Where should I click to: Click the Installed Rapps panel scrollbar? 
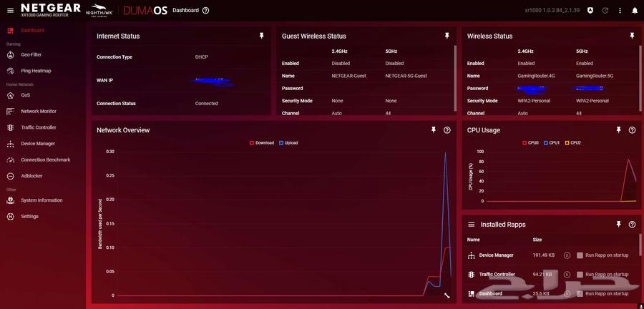640,246
